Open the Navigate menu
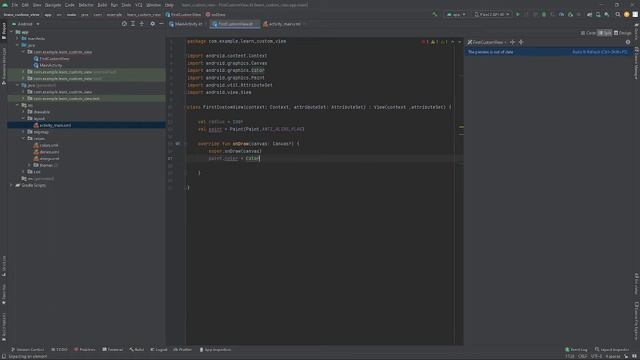Screen dimensions: 640x360 coord(53,5)
